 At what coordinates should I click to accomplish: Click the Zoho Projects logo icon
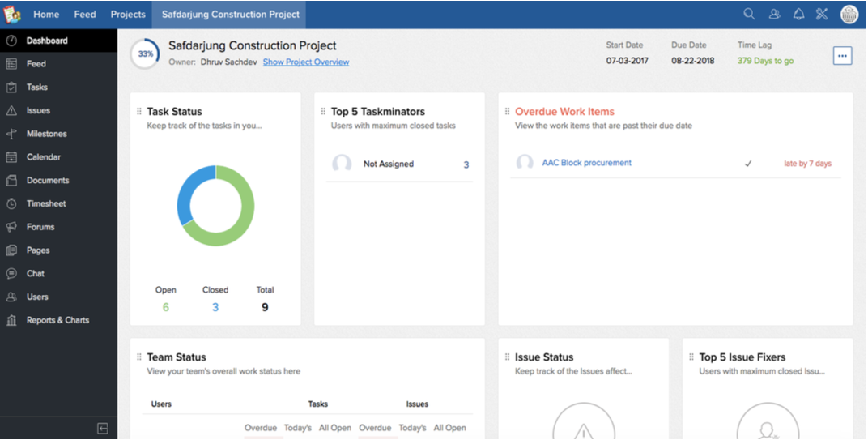click(x=12, y=14)
